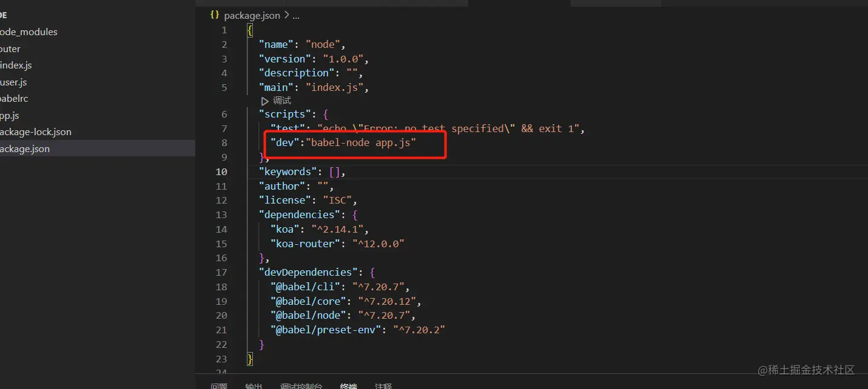
Task: Click the "version" key in the editor
Action: tap(284, 59)
